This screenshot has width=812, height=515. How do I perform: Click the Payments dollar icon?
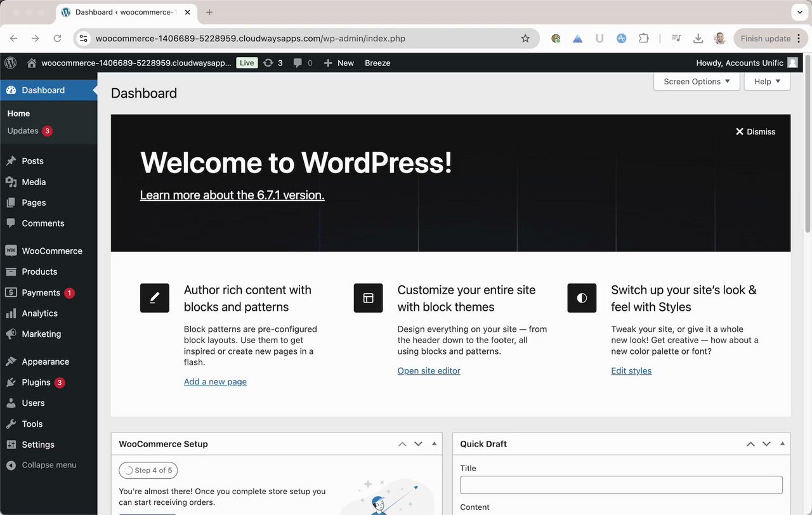11,292
